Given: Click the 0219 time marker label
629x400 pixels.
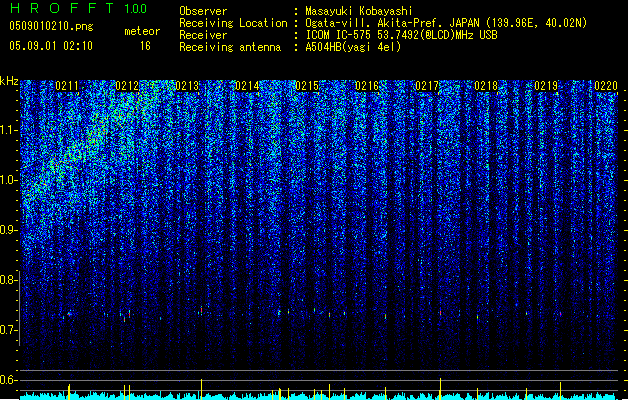Looking at the screenshot, I should [x=546, y=86].
